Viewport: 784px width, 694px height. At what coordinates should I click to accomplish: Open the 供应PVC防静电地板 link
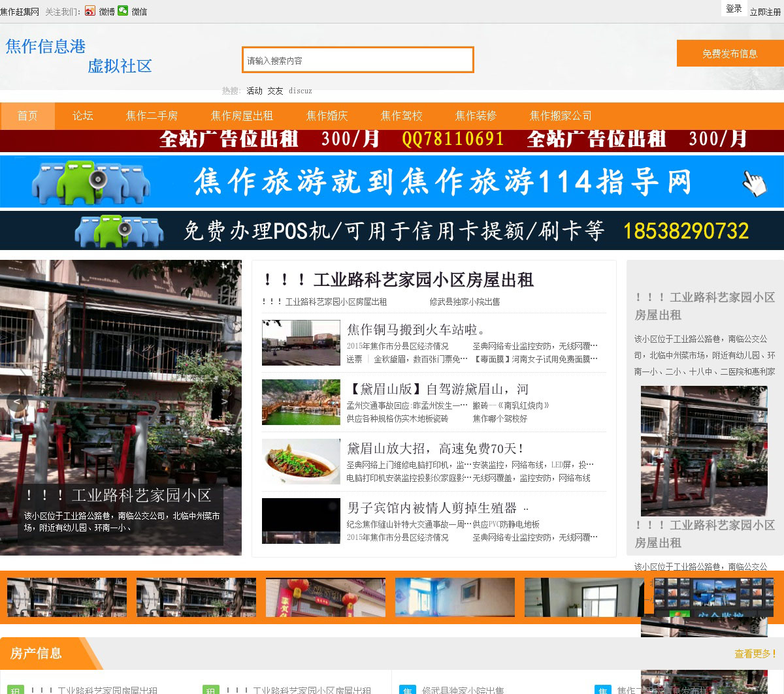(506, 524)
